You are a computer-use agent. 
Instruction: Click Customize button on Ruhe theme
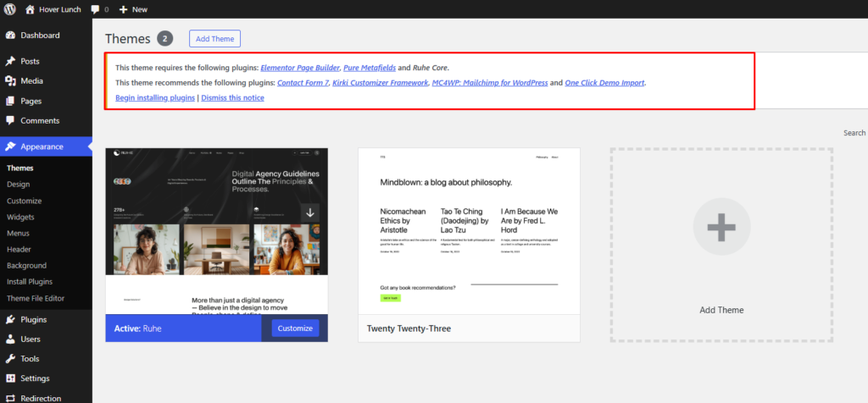pos(295,328)
